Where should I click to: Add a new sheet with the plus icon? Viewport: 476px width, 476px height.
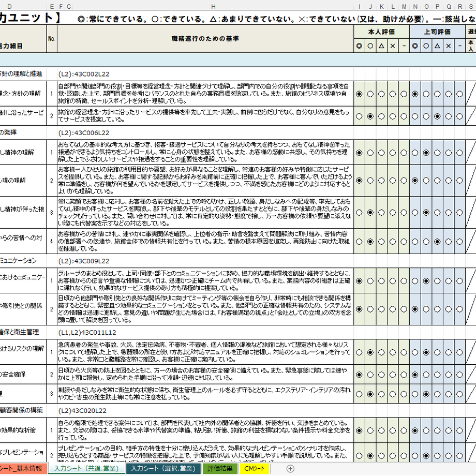click(290, 469)
